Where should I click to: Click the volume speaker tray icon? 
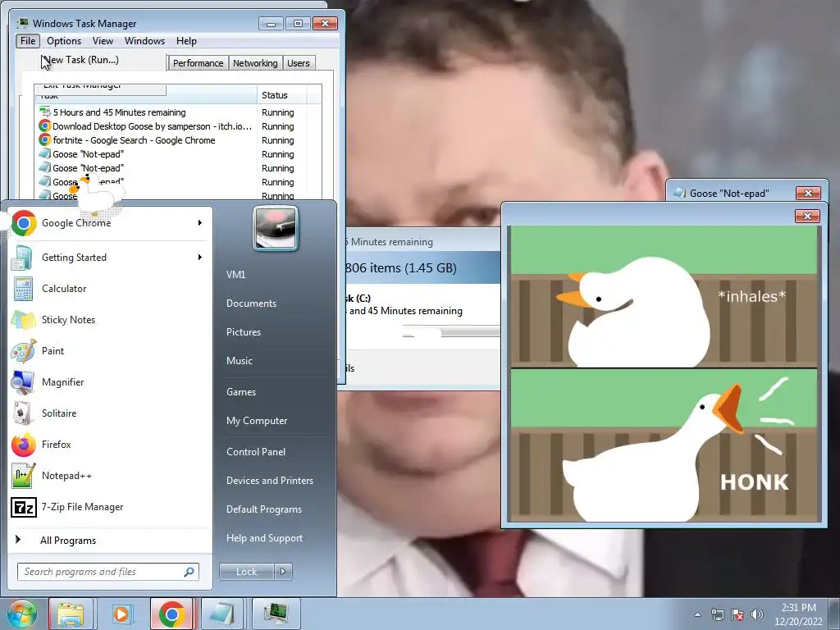pyautogui.click(x=756, y=614)
